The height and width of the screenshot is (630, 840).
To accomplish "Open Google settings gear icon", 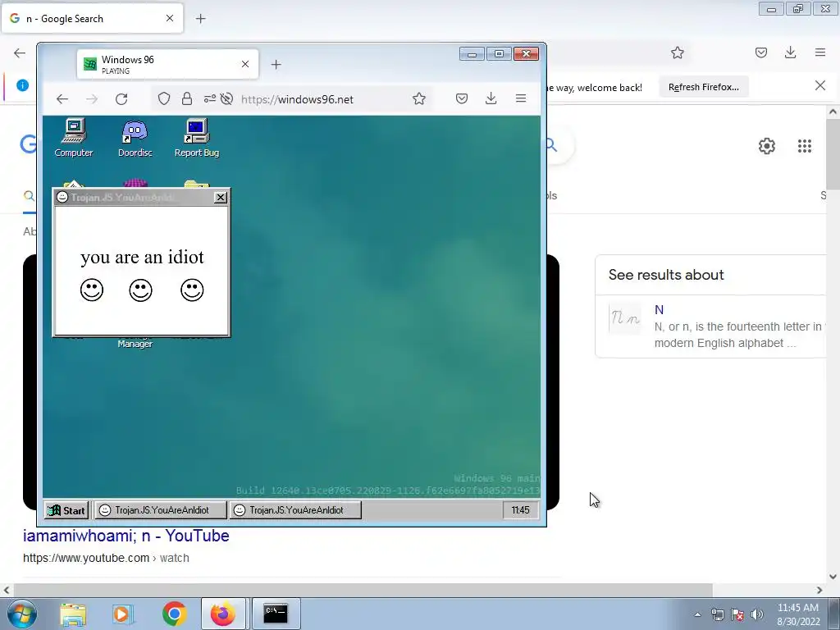I will click(767, 146).
